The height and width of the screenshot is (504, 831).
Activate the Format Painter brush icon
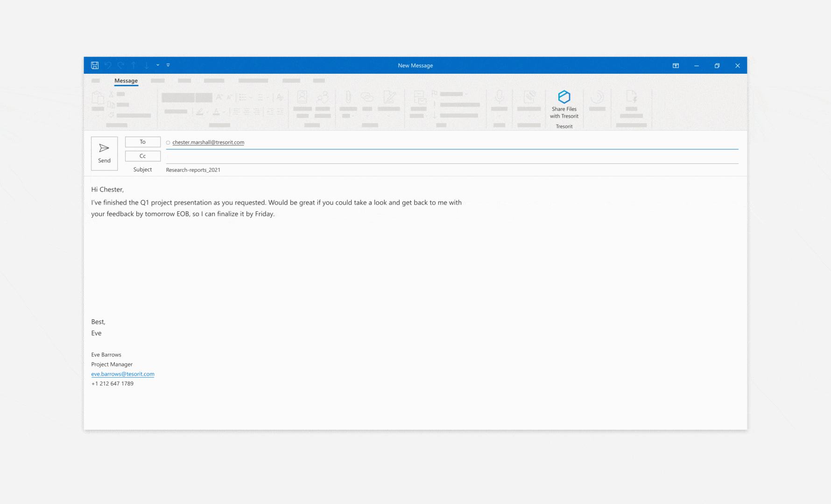coord(111,115)
